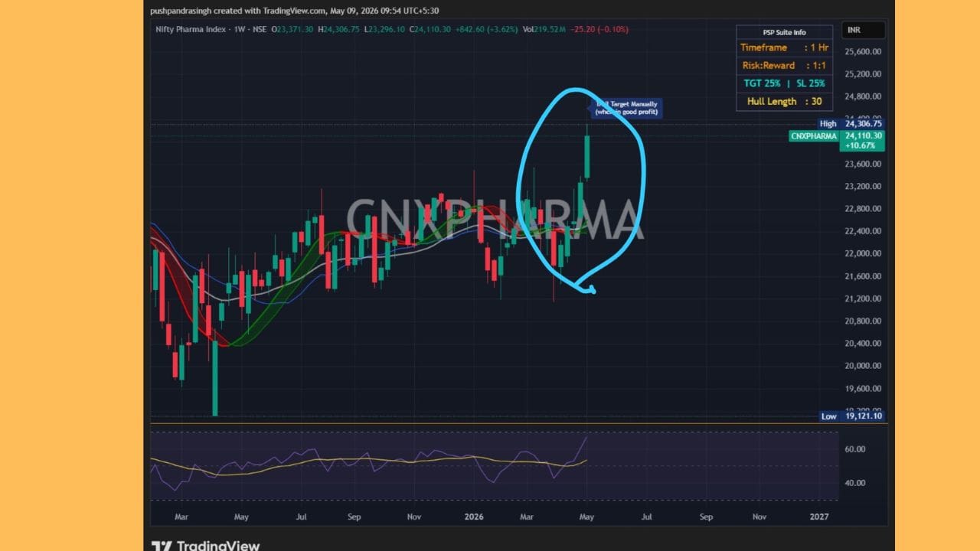Click the 25,600.00 price axis label
980x551 pixels.
click(x=863, y=52)
